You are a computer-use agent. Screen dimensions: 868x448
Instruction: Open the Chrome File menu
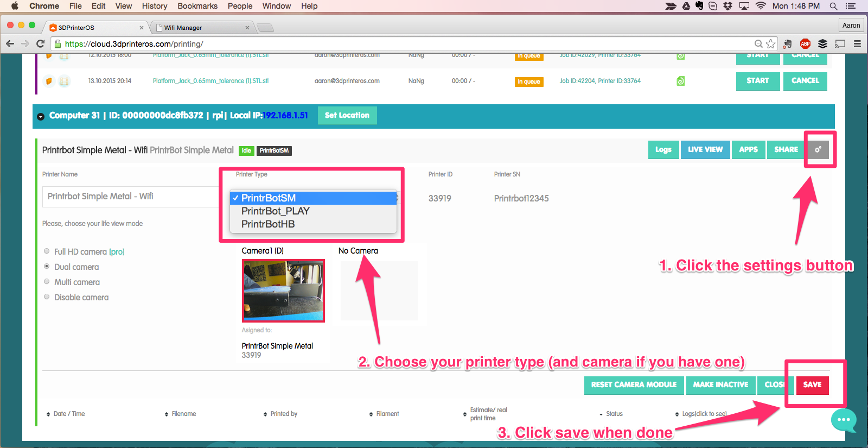(75, 6)
